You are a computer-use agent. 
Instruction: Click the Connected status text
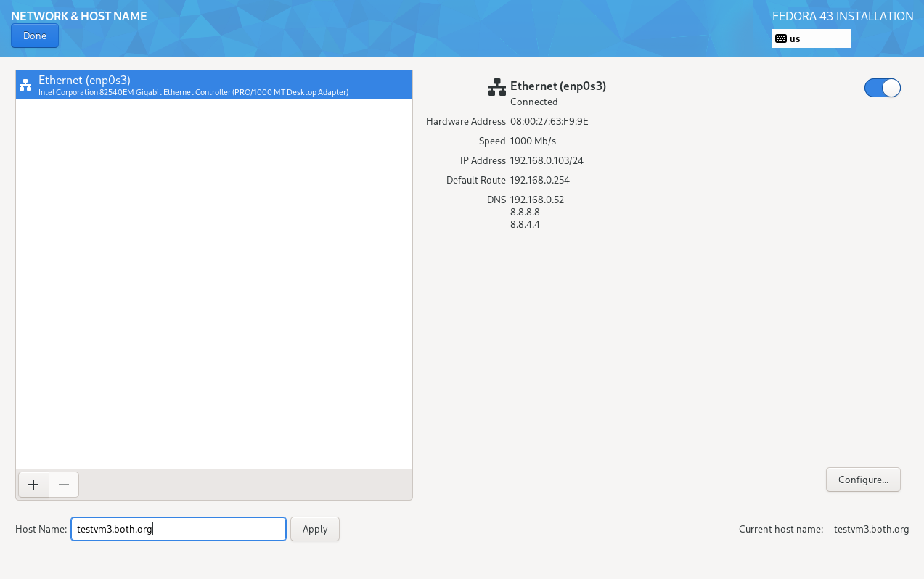[x=533, y=102]
